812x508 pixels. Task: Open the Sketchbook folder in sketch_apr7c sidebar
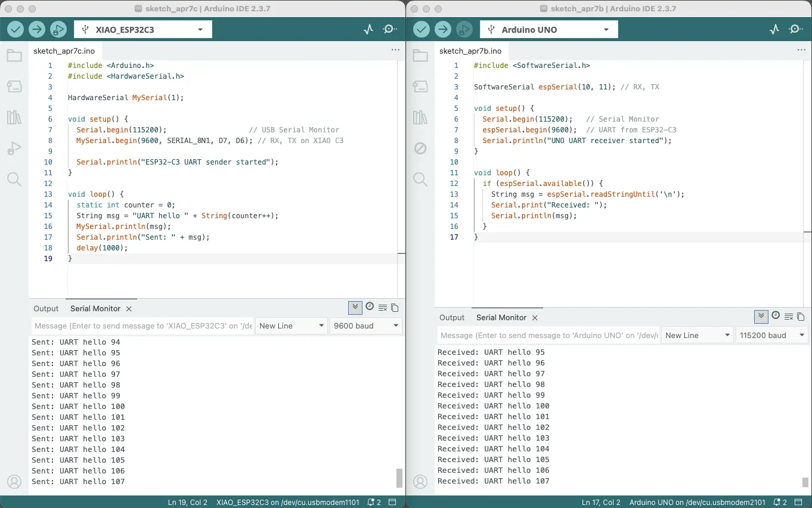coord(14,56)
